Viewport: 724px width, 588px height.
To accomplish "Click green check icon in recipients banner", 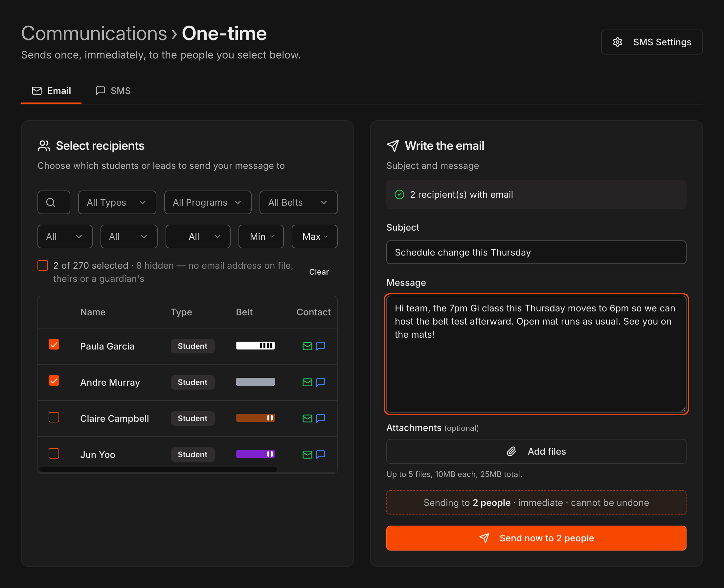I will coord(399,194).
